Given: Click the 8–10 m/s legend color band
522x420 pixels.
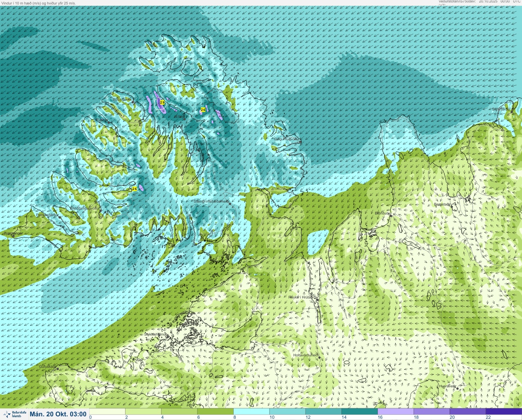Looking at the screenshot, I should coord(251,411).
